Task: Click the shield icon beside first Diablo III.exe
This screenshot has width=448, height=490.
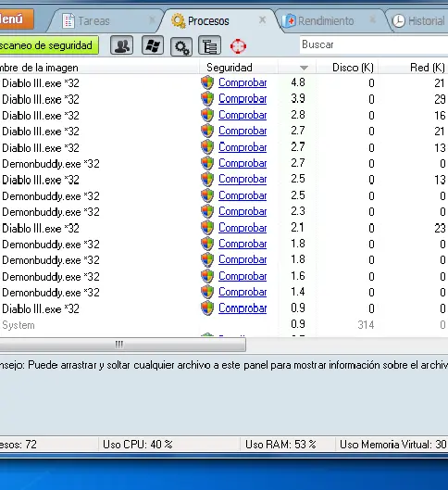Action: tap(207, 82)
